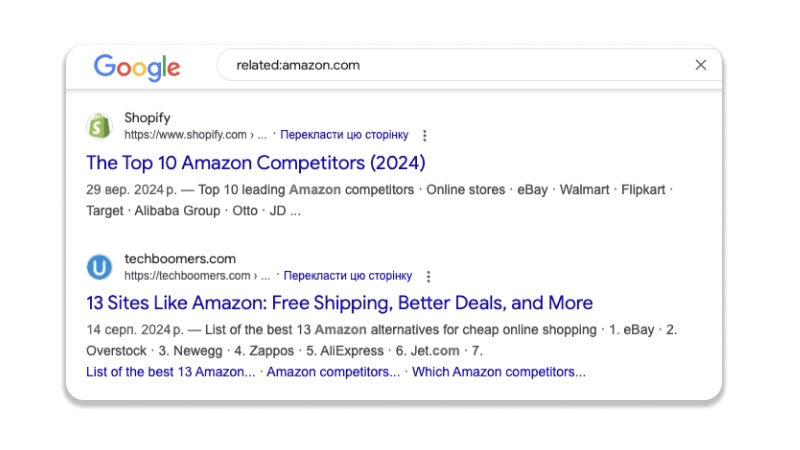800x450 pixels.
Task: Translate the Shopify page via Перекласти link
Action: click(344, 135)
